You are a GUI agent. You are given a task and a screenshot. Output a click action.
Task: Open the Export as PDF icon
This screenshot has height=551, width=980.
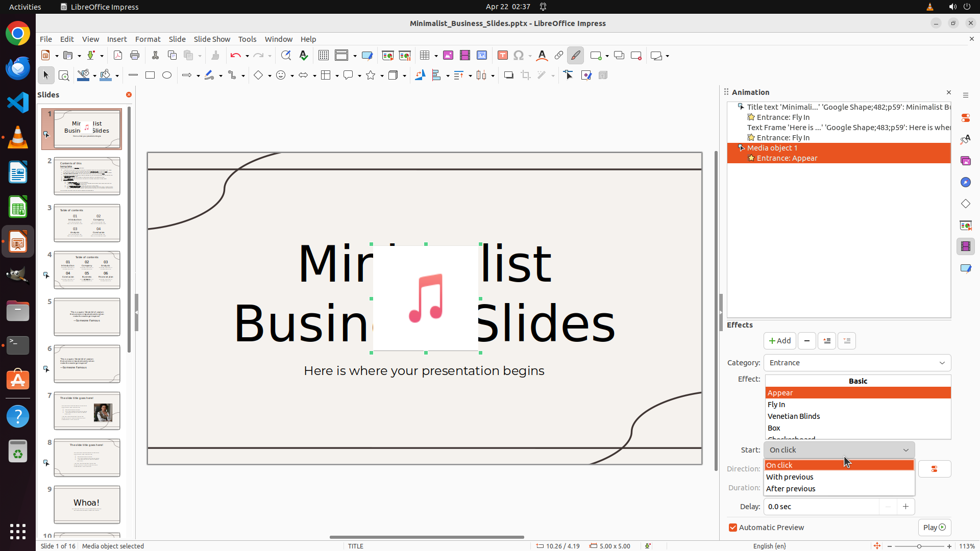tap(118, 56)
